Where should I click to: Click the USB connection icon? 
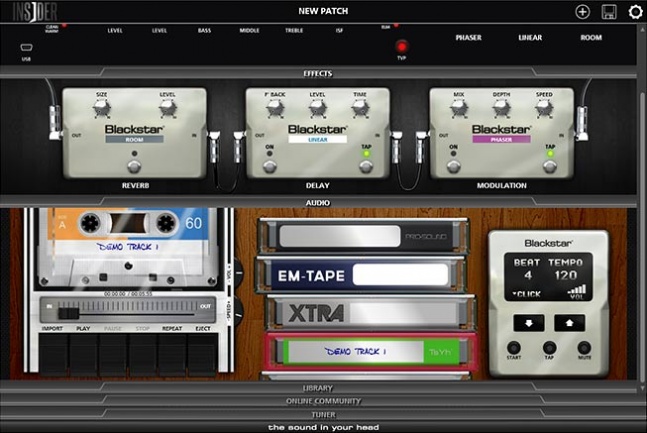[x=26, y=48]
